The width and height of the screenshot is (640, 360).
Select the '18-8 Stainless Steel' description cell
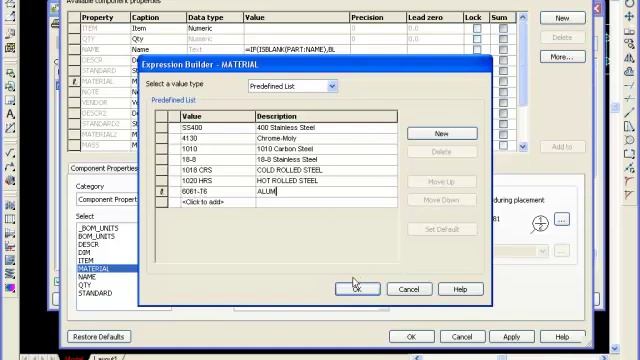pos(326,160)
